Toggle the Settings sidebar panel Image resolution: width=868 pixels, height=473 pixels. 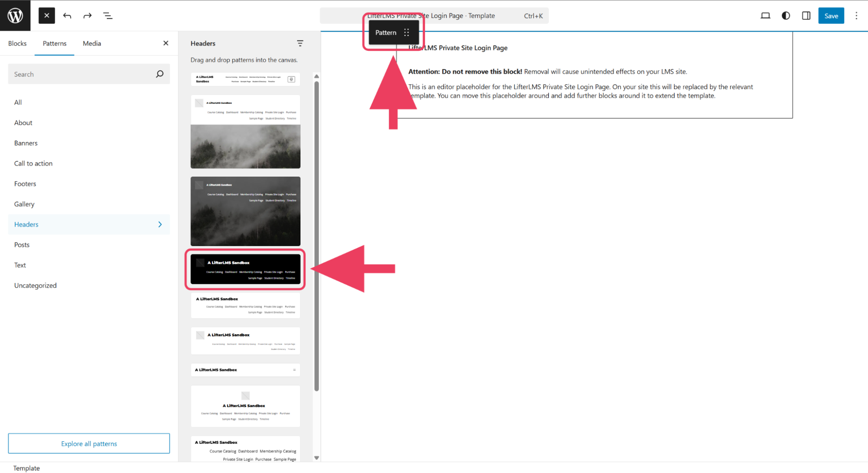click(x=806, y=16)
